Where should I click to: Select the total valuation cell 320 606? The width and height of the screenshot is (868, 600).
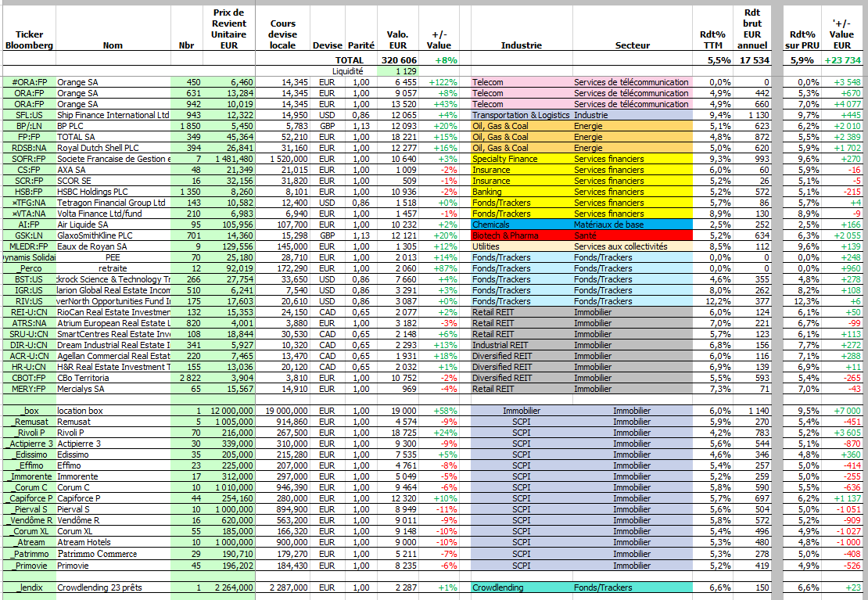[x=398, y=59]
